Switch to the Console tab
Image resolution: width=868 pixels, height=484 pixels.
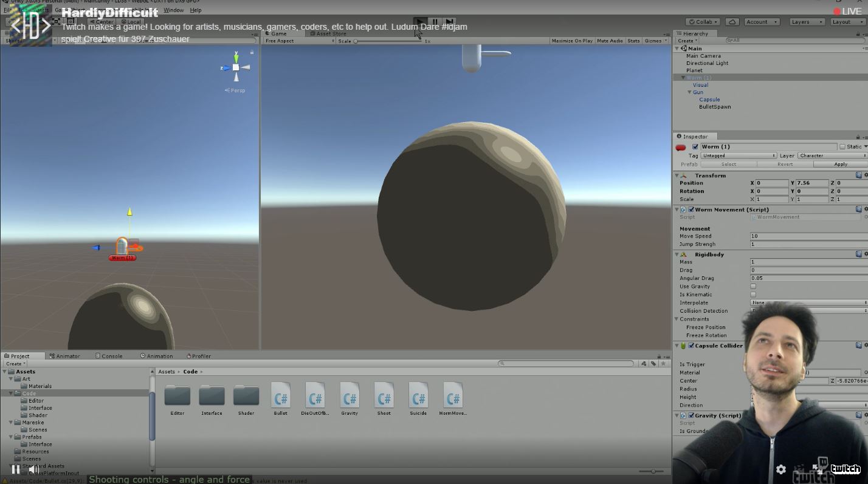pyautogui.click(x=109, y=356)
